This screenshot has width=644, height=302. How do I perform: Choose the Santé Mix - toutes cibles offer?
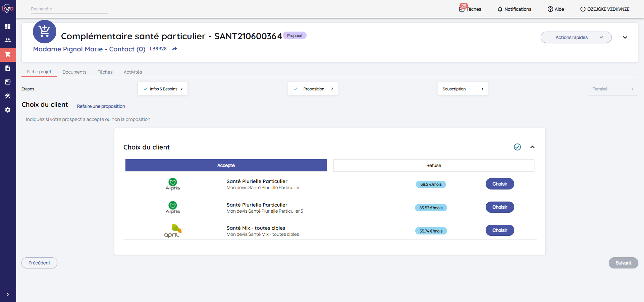499,230
